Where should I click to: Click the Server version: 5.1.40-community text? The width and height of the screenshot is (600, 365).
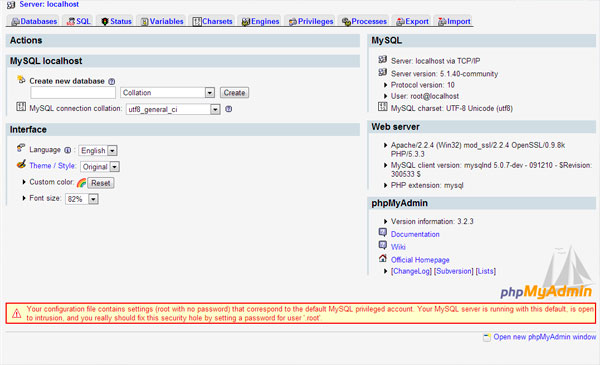pyautogui.click(x=444, y=74)
